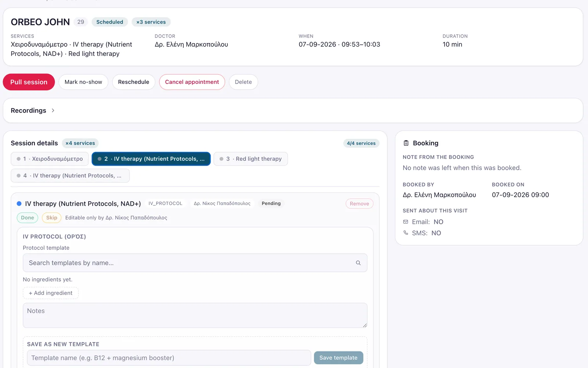Click the 10 min duration value

pos(452,45)
